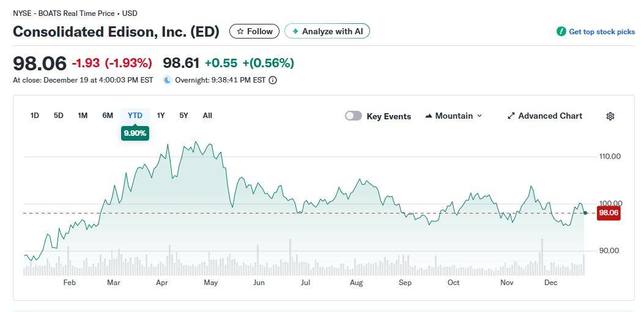644x312 pixels.
Task: Click the overnight moon icon
Action: pos(168,80)
